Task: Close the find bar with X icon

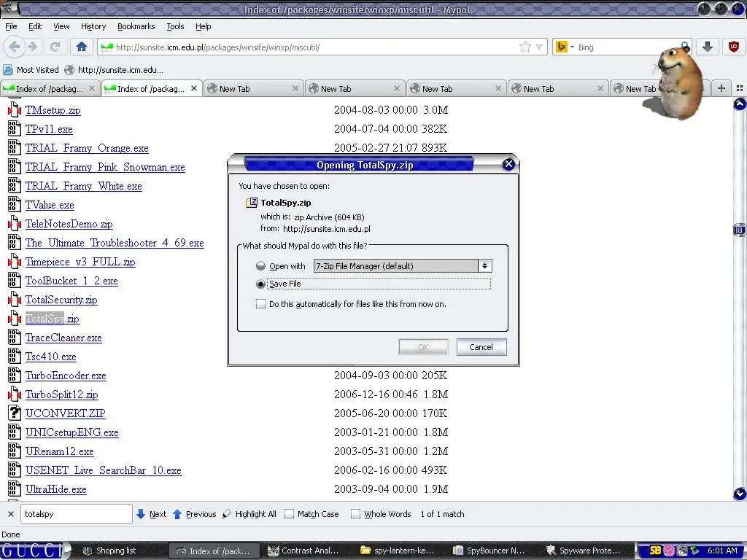Action: tap(10, 514)
